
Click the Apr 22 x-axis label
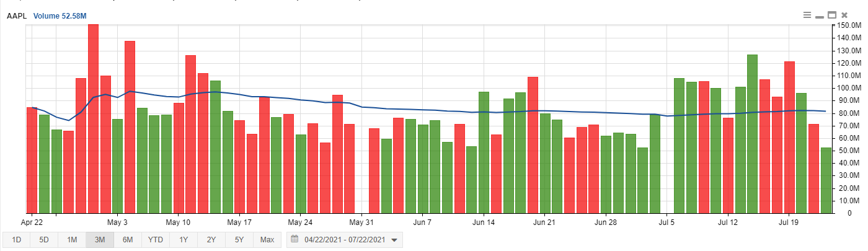(x=32, y=221)
